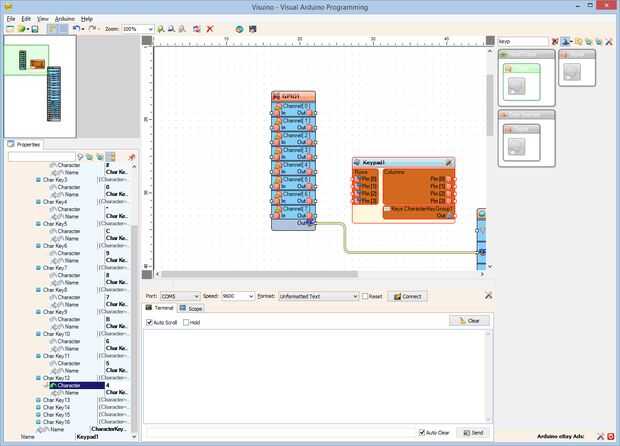Toggle the Hold checkbox
Screen dimensions: 620x446
point(186,322)
